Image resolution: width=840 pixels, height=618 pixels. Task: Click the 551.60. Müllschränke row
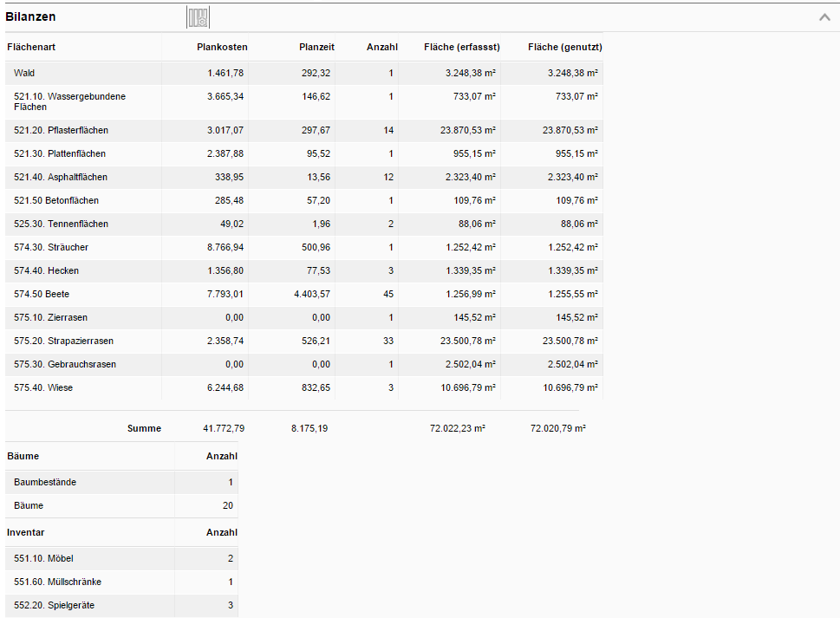pos(121,582)
